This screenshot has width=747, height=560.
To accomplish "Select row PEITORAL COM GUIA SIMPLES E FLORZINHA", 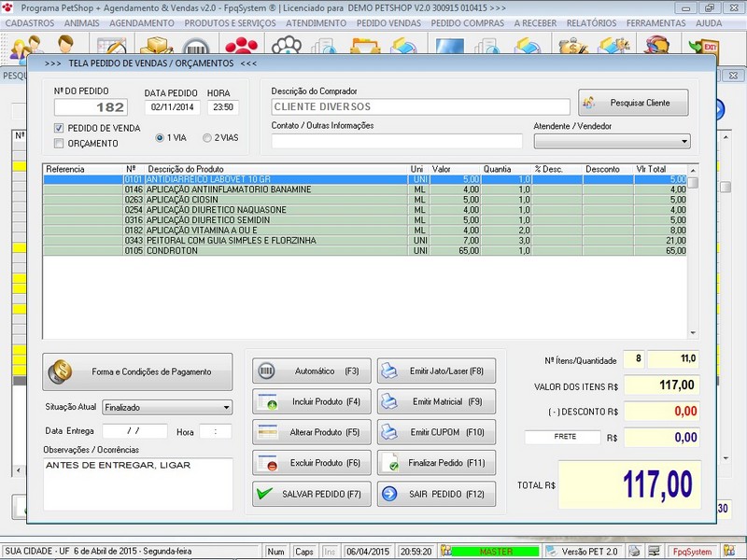I will tap(365, 241).
